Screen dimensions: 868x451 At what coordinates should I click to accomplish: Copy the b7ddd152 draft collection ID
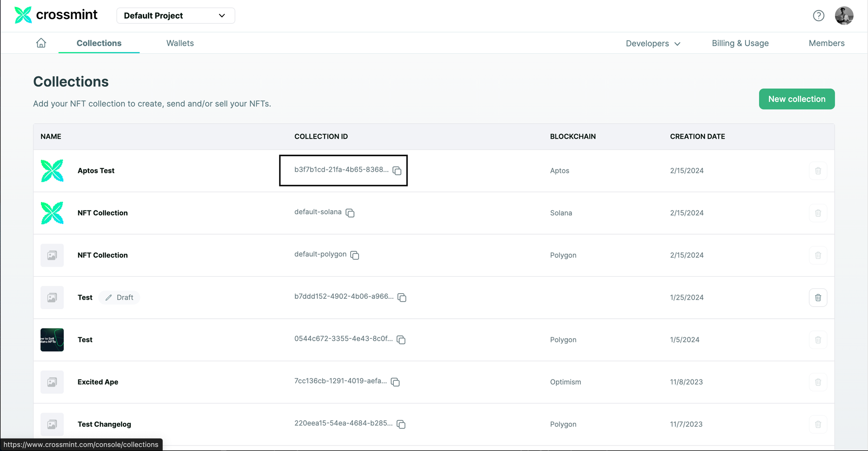(x=402, y=297)
